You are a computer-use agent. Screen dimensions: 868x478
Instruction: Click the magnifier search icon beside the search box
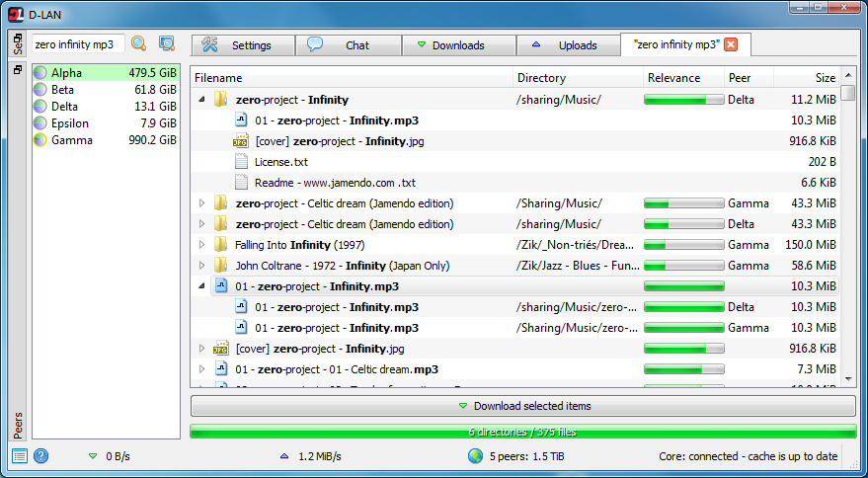(138, 43)
